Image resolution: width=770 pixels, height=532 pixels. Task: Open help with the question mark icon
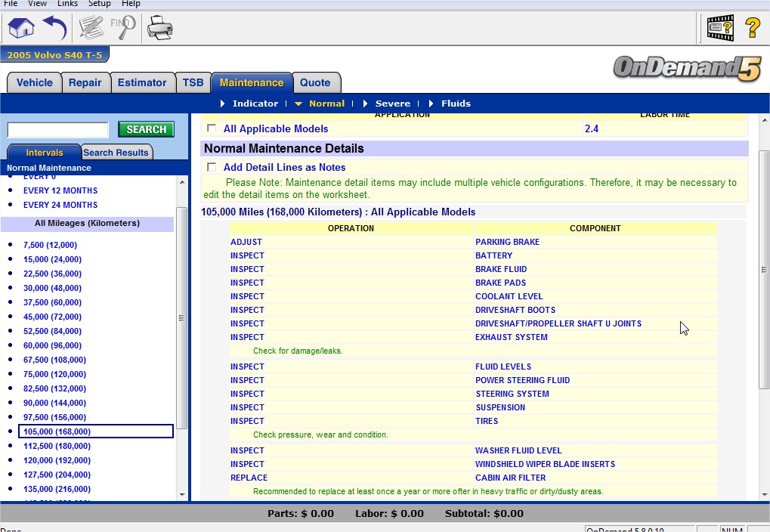click(x=753, y=27)
